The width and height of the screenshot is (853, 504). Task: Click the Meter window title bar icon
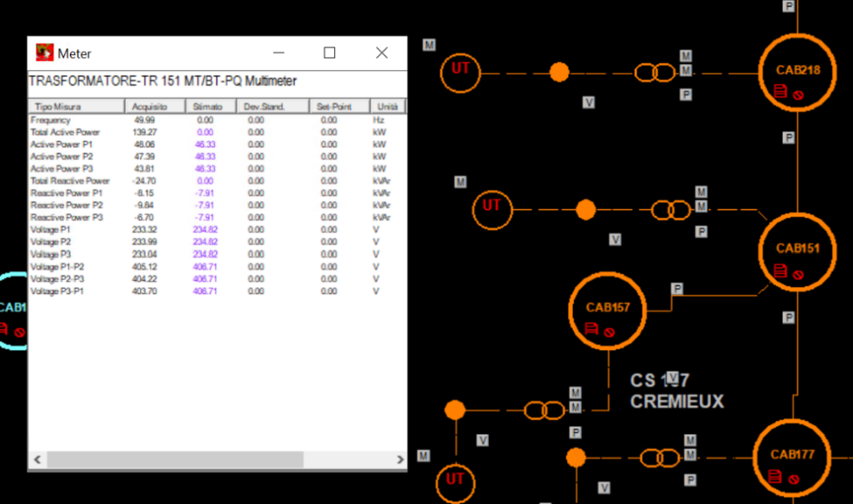(44, 52)
